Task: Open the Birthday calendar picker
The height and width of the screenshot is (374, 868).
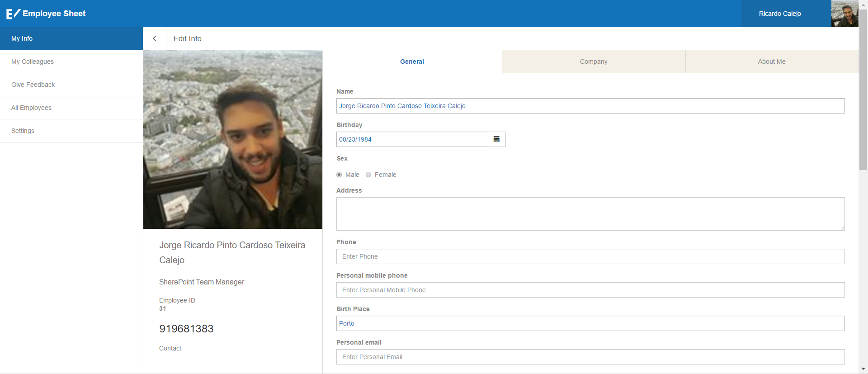Action: point(496,139)
